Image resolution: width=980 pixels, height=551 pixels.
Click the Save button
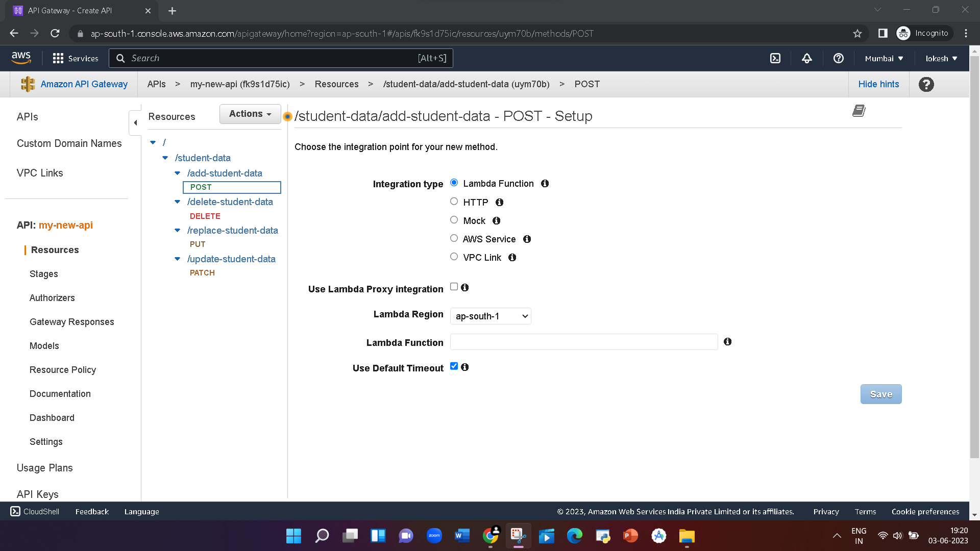pos(880,394)
